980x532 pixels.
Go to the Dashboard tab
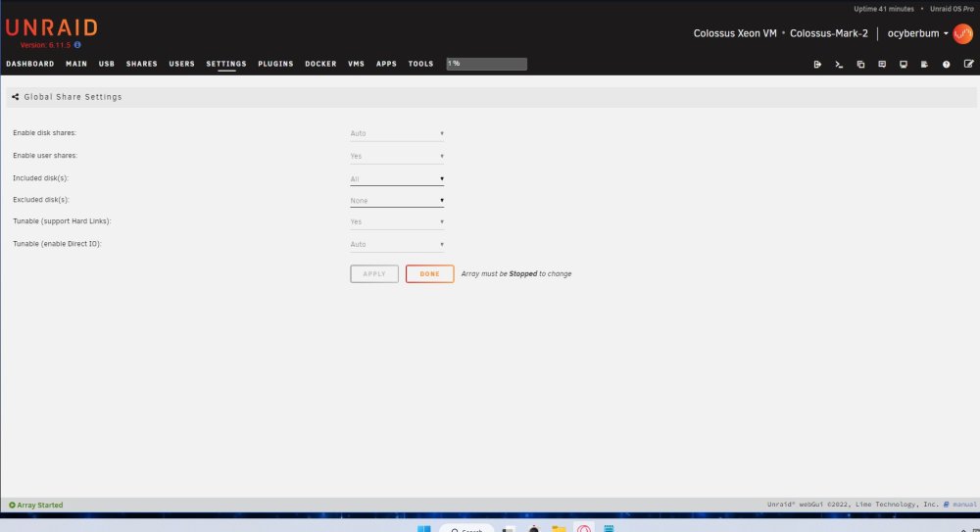click(x=30, y=64)
